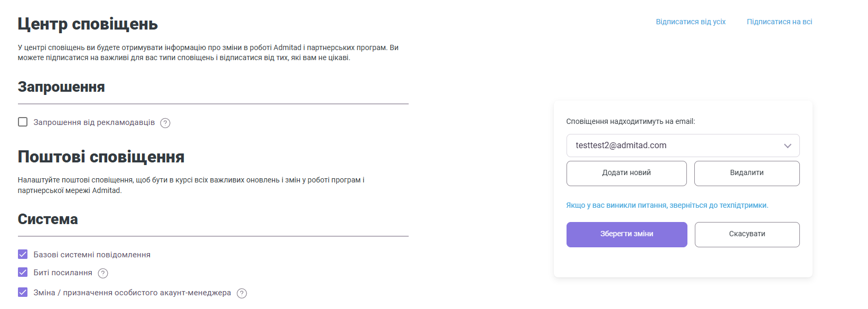Click help icon next to 'Биті посилання'
Screen dimensions: 868x309
point(103,273)
